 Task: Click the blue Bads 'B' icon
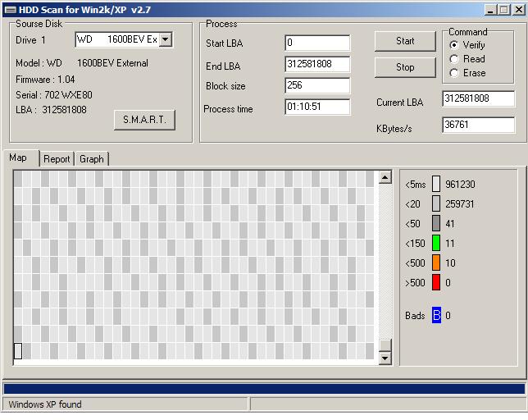click(436, 315)
